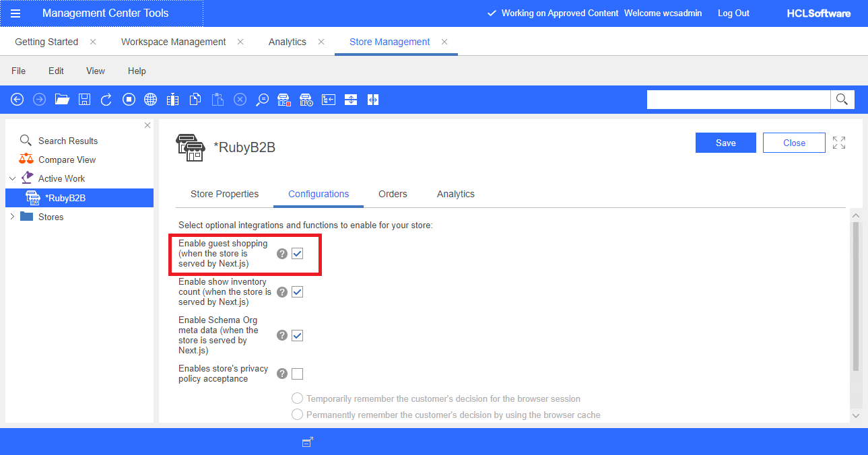This screenshot has width=868, height=455.
Task: Click the close store toolbar icon
Action: coord(284,100)
